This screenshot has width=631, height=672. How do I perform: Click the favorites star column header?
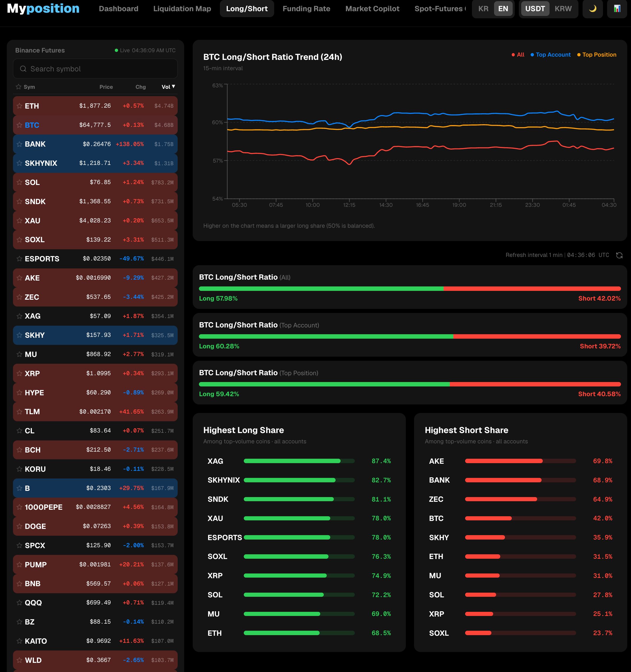(x=19, y=87)
